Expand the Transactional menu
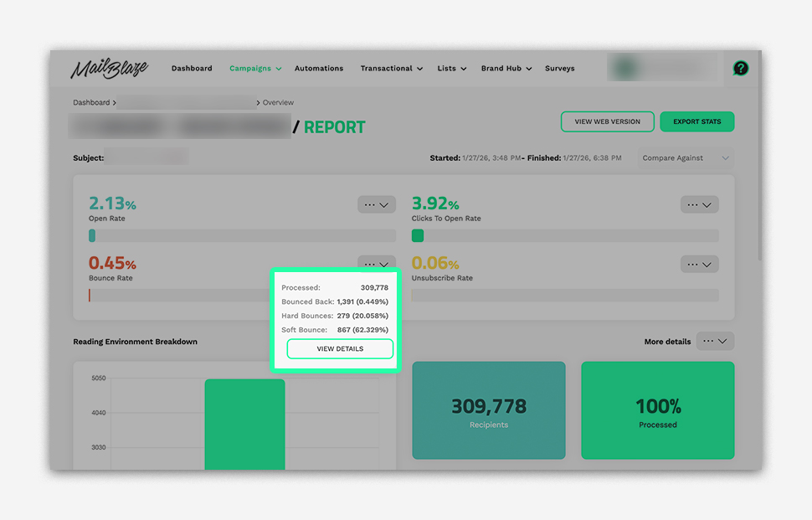 point(391,69)
